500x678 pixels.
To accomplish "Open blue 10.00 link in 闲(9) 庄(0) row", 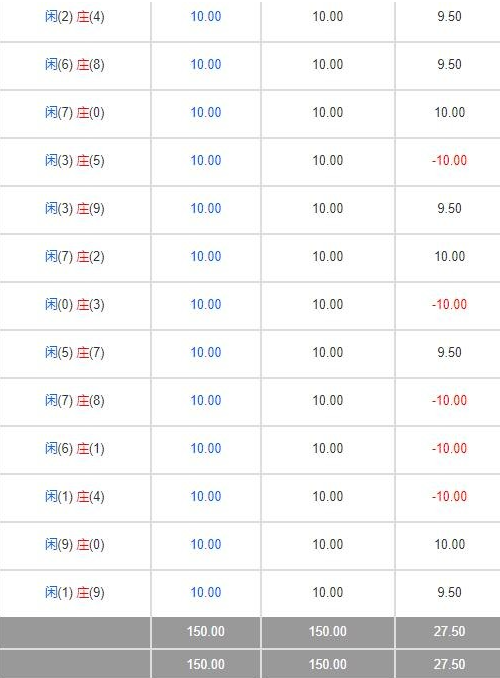I will click(206, 544).
